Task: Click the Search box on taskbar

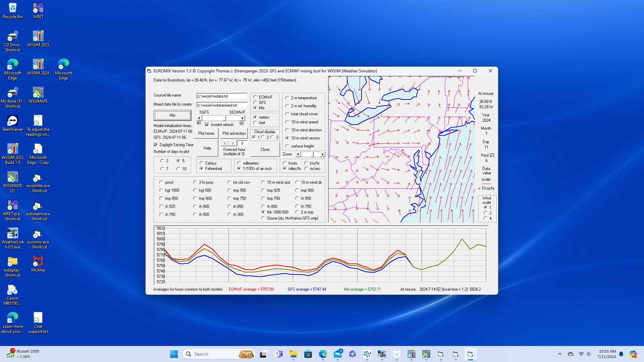Action: coord(219,354)
